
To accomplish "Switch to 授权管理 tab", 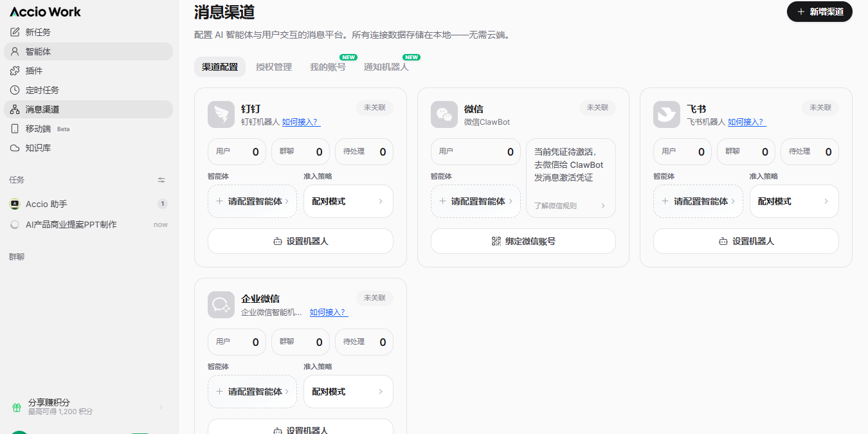I will pos(274,67).
